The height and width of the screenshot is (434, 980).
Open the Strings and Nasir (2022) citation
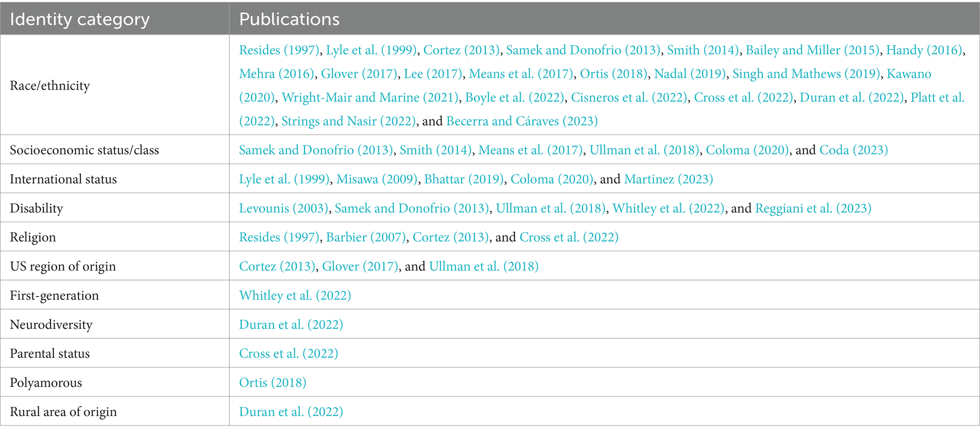(348, 121)
